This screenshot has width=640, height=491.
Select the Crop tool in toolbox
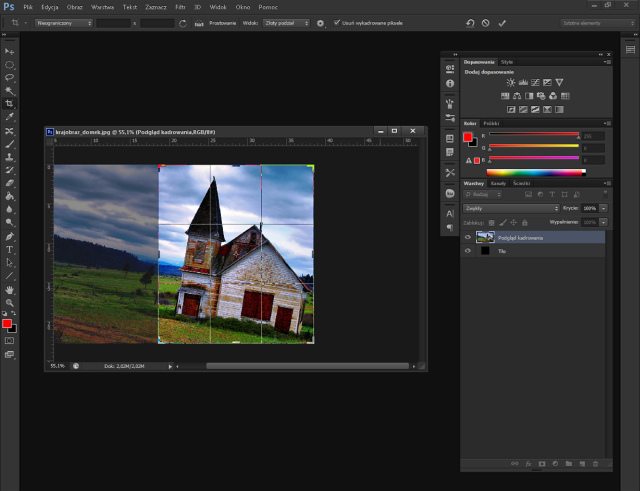pyautogui.click(x=9, y=104)
